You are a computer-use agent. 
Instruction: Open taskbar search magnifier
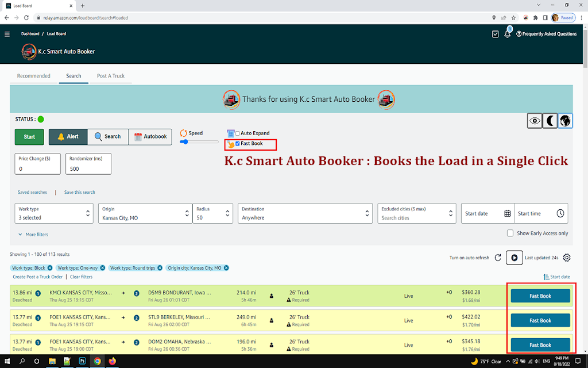pos(22,361)
